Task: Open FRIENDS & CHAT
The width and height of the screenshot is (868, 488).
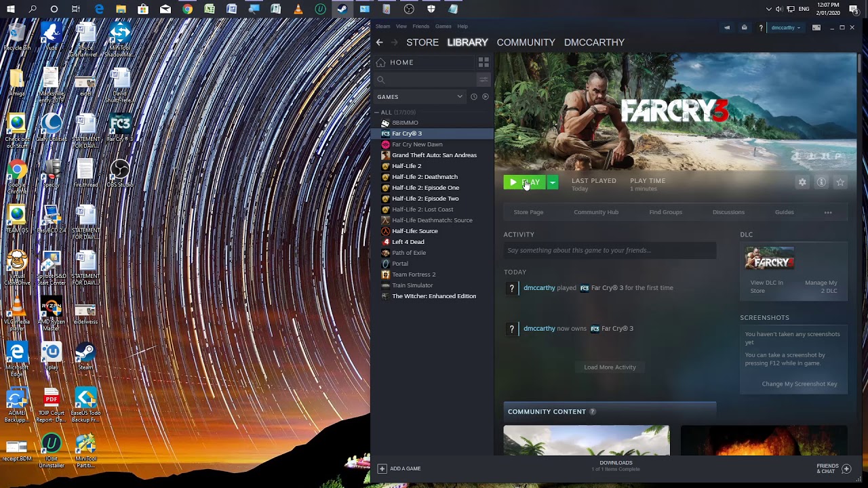Action: (x=833, y=468)
